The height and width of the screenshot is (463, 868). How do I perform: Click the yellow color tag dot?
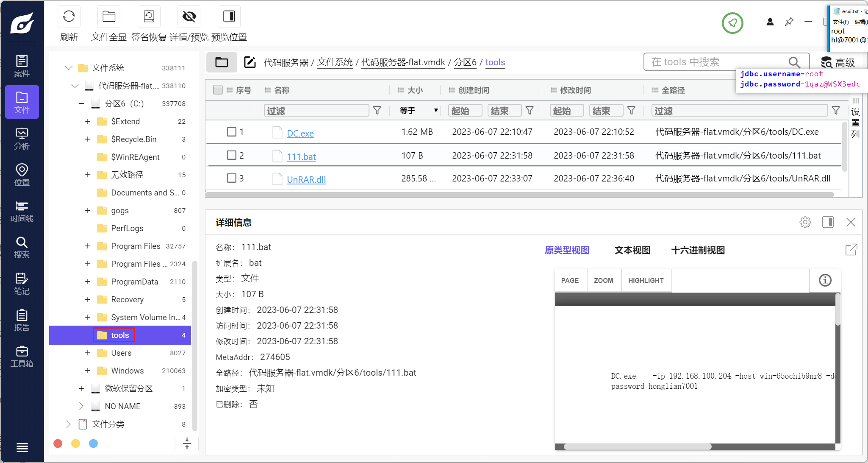point(76,443)
